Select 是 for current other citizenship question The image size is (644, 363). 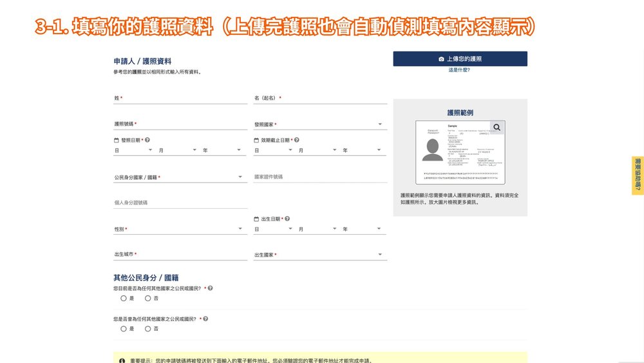123,299
